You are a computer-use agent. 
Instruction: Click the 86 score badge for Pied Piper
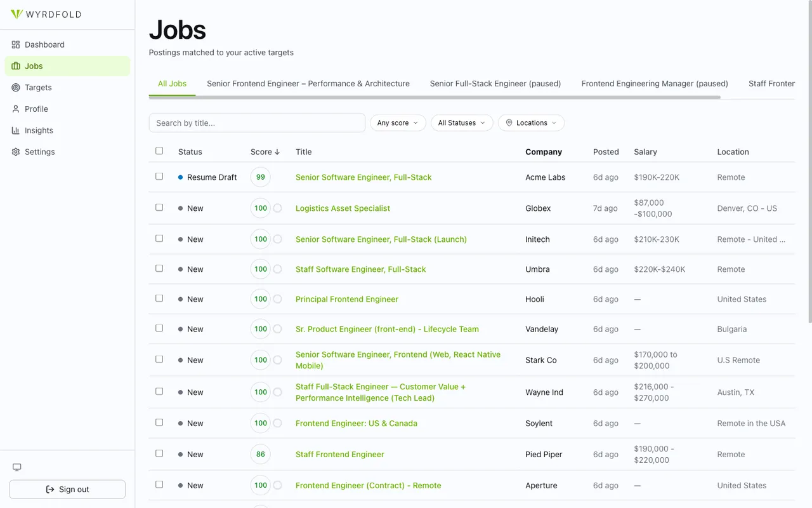(261, 455)
